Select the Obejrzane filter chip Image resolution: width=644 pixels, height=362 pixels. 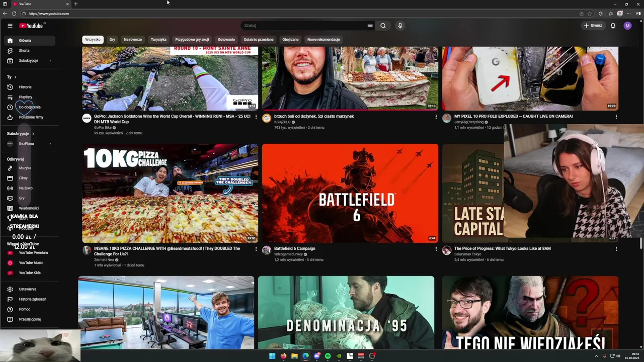[290, 39]
